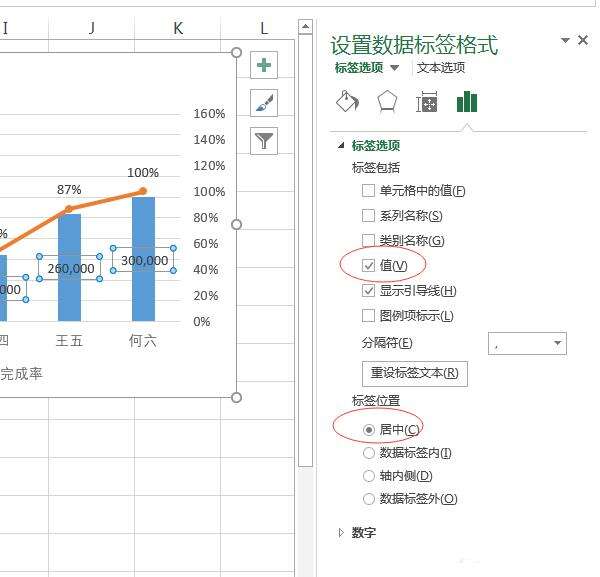Select column header K
Viewport: 600px width, 577px height.
[178, 28]
